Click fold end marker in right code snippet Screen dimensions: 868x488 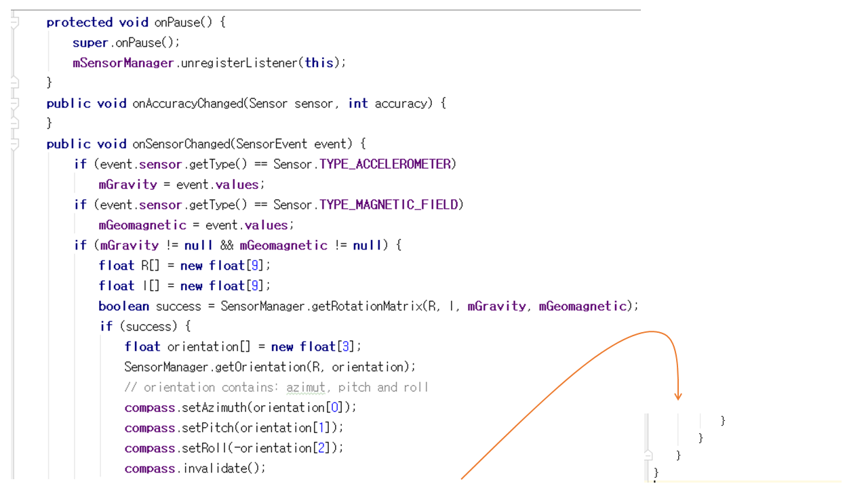point(649,455)
